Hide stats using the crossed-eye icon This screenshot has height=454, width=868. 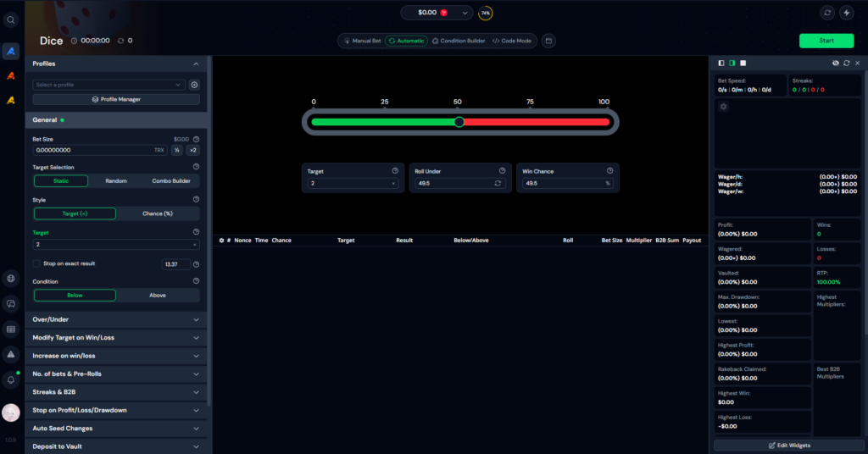tap(836, 63)
